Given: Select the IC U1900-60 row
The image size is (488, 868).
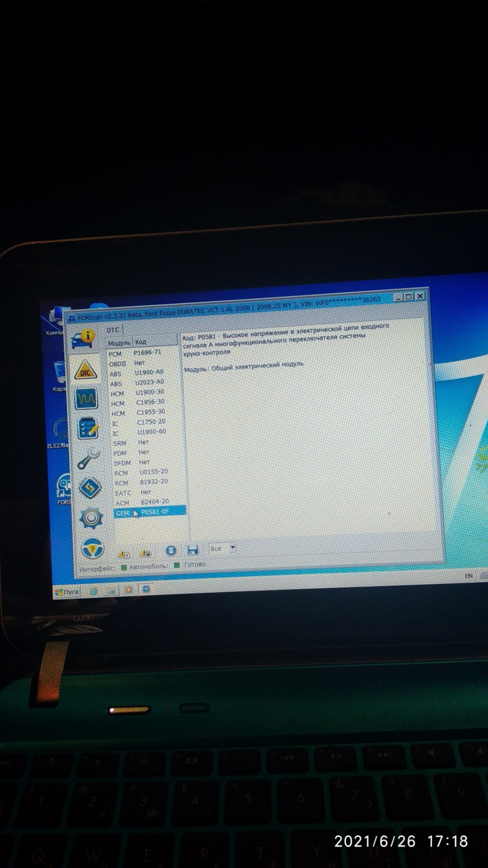Looking at the screenshot, I should pos(146,432).
